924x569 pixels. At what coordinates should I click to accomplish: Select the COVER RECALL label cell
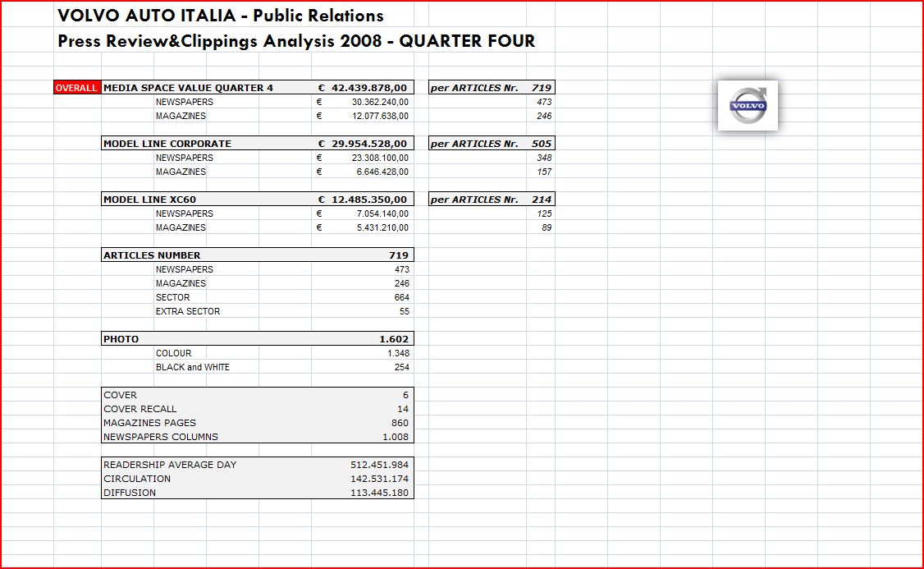(x=140, y=409)
